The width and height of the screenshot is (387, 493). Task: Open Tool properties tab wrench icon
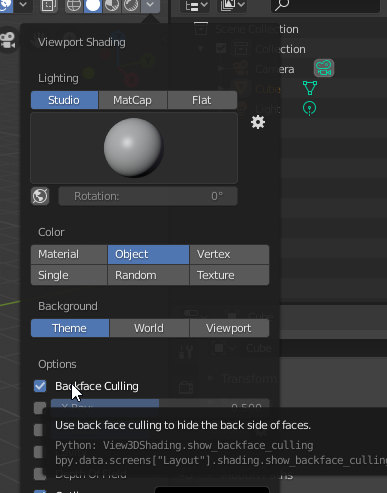point(186,351)
